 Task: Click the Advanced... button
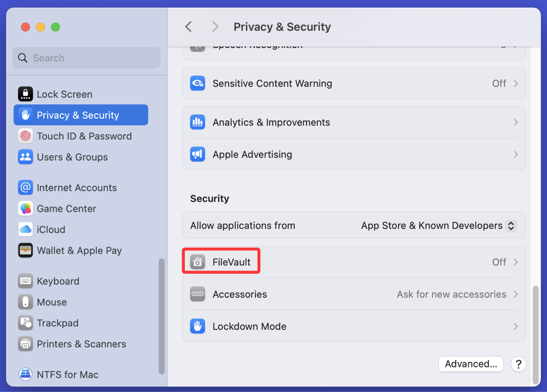(x=470, y=364)
